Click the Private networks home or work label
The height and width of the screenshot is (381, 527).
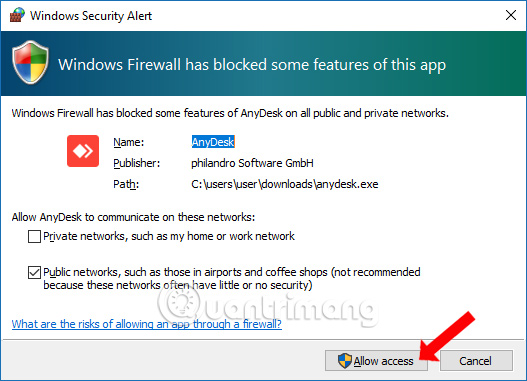169,236
